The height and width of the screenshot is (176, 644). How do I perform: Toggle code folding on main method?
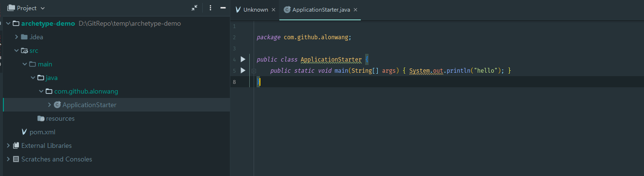click(x=254, y=71)
